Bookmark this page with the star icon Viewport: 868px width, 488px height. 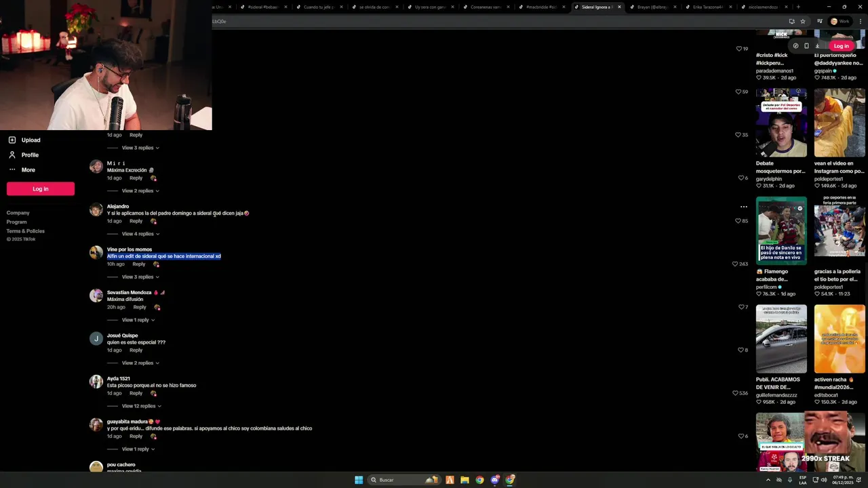(803, 21)
